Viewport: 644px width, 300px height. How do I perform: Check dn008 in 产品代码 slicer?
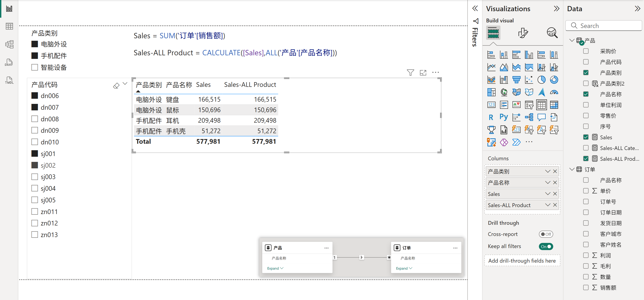pyautogui.click(x=34, y=119)
